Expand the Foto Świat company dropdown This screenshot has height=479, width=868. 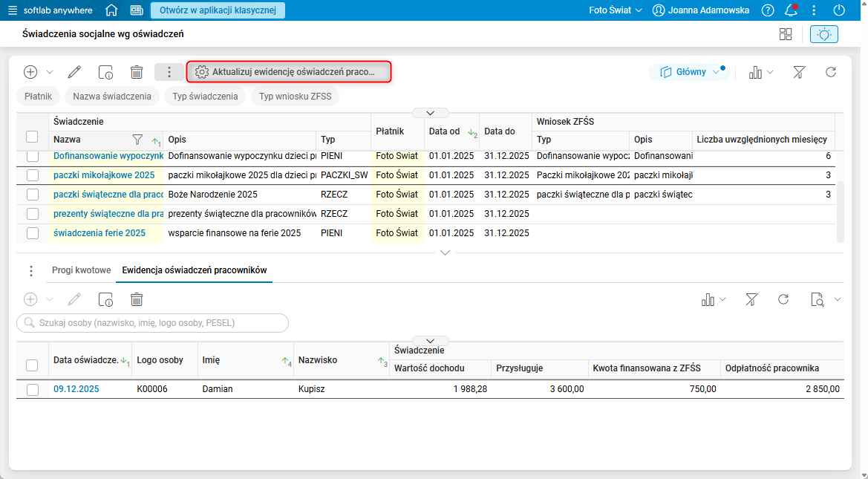[615, 10]
